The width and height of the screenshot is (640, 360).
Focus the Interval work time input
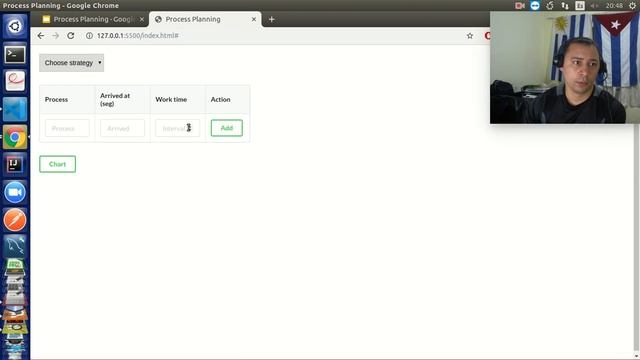click(178, 128)
